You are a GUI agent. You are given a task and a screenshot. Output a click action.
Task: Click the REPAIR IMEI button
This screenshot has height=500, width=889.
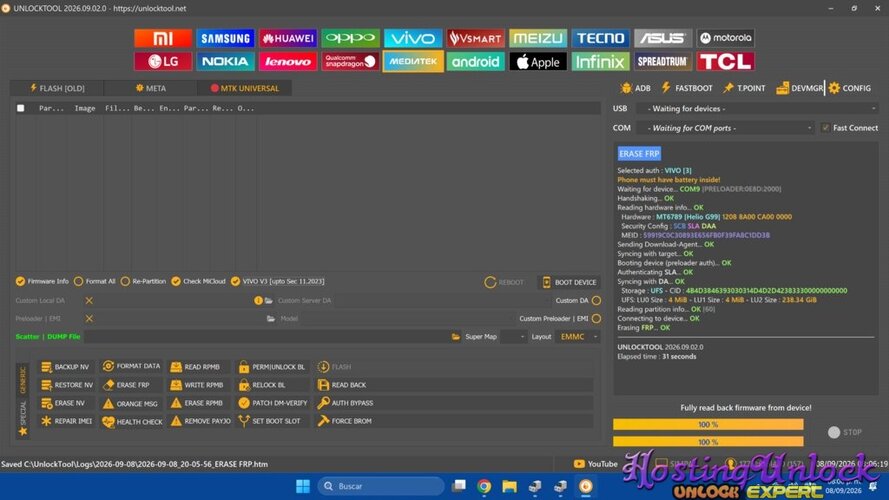66,421
